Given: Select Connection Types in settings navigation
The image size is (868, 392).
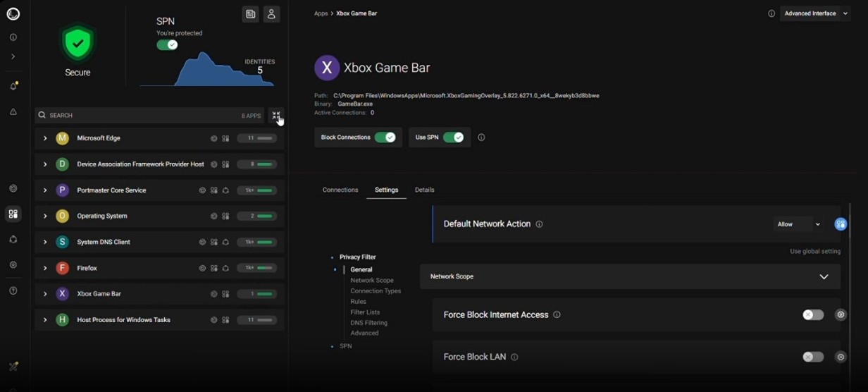Looking at the screenshot, I should coord(376,291).
